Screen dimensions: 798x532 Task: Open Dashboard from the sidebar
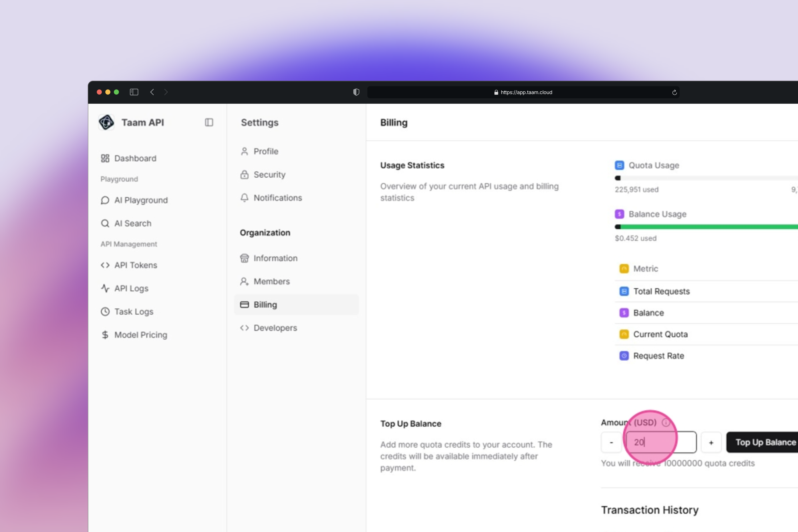click(x=135, y=158)
